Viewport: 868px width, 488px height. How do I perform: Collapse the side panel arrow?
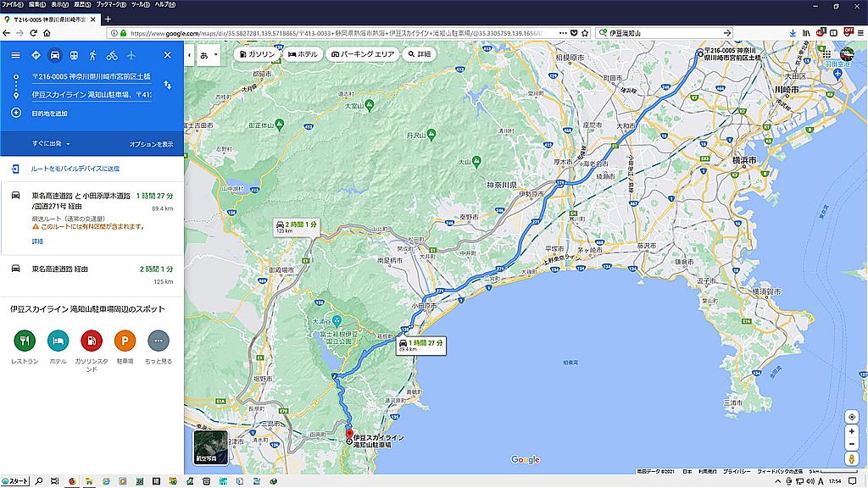pyautogui.click(x=189, y=55)
